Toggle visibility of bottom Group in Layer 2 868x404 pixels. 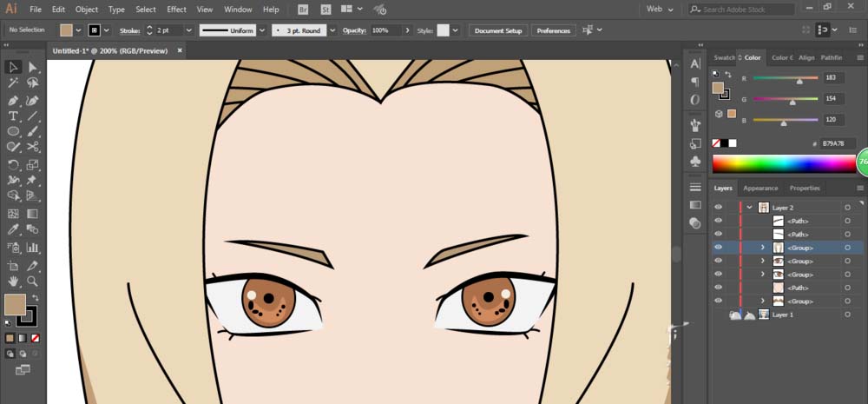tap(718, 301)
